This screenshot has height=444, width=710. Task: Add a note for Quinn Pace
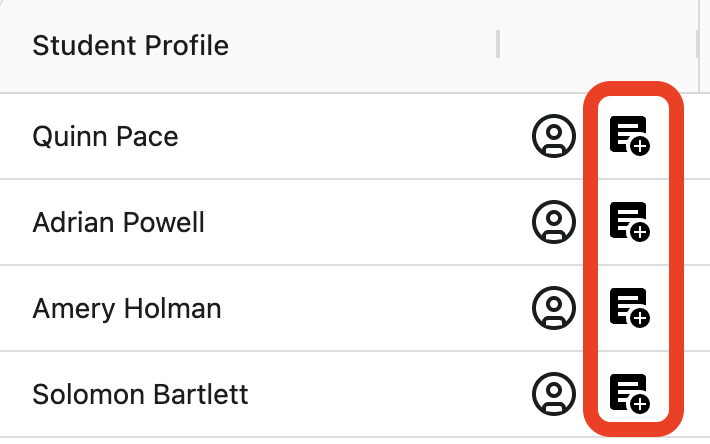[x=630, y=136]
